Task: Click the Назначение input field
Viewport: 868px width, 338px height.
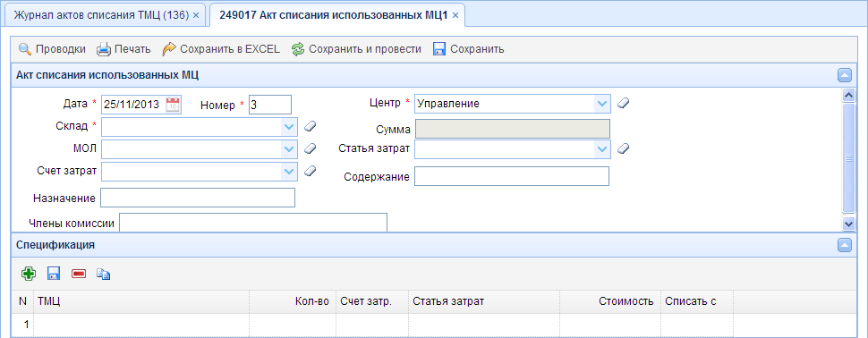Action: tap(198, 198)
